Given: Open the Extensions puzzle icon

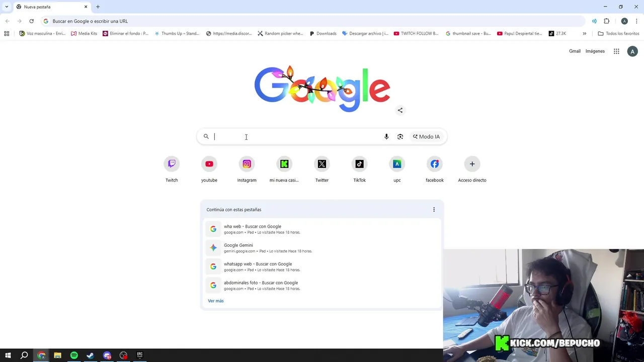Looking at the screenshot, I should pos(606,21).
